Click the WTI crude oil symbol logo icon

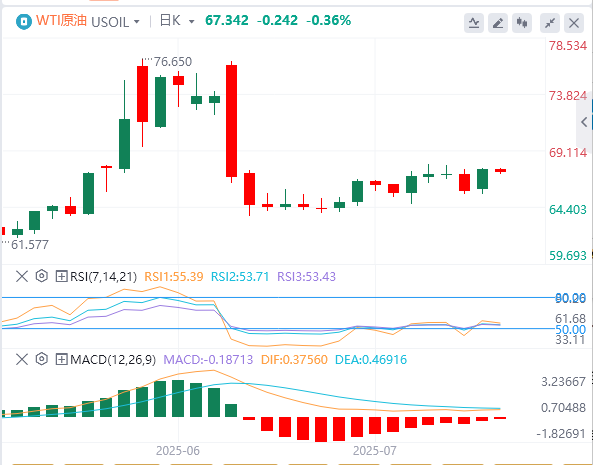tap(23, 22)
